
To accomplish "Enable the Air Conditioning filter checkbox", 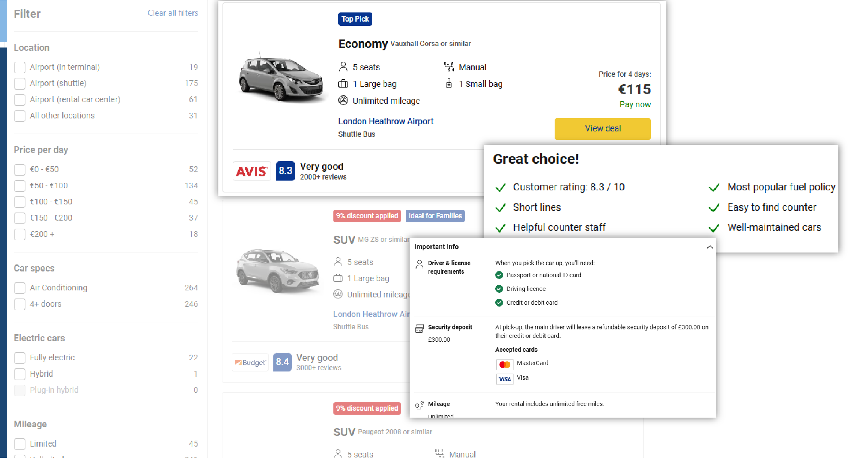I will point(19,288).
